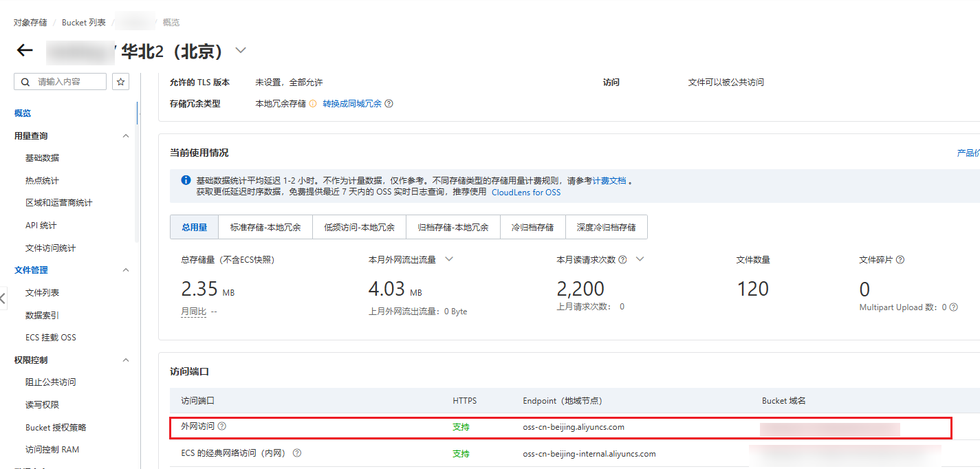
Task: Open 概览 in the sidebar
Action: tap(23, 113)
